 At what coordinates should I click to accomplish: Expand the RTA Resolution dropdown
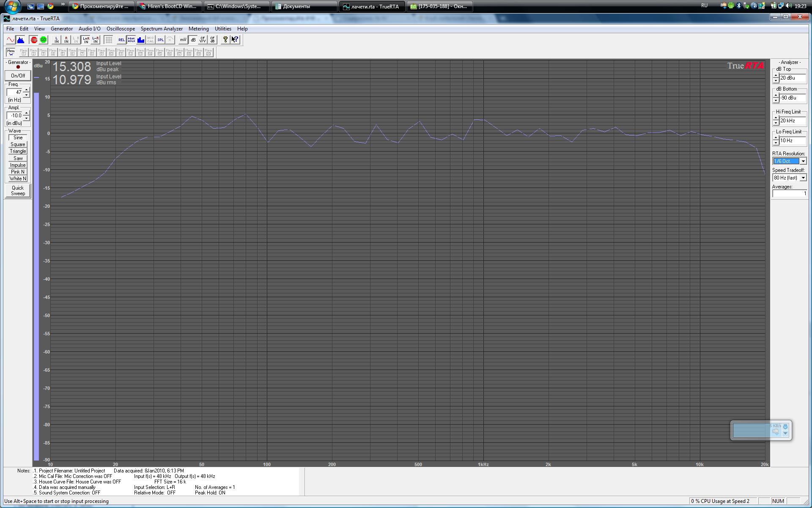tap(803, 161)
